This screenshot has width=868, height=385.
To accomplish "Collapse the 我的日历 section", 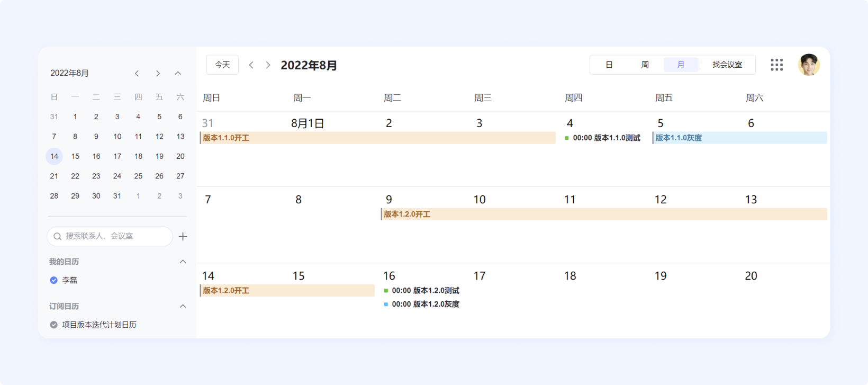I will pyautogui.click(x=183, y=262).
